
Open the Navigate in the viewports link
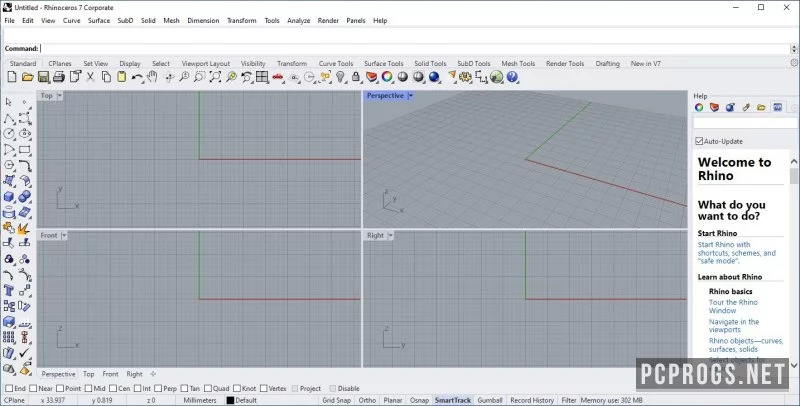coord(734,325)
